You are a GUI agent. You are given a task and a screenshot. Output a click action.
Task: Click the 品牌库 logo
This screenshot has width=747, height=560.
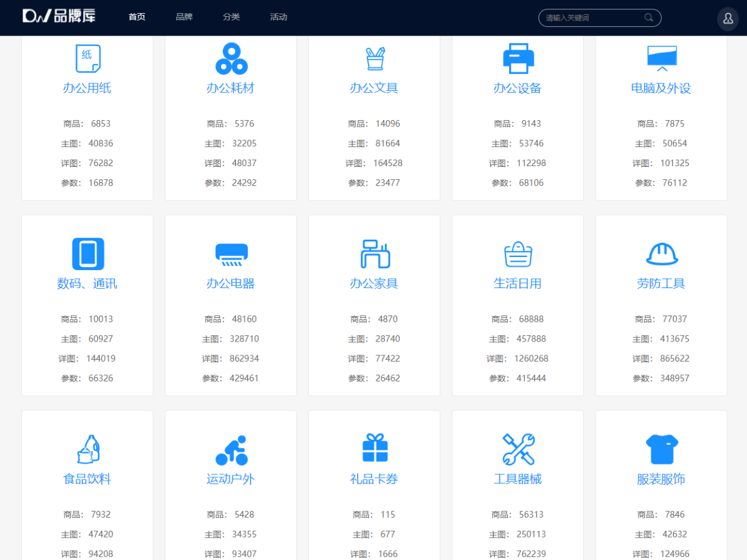59,16
